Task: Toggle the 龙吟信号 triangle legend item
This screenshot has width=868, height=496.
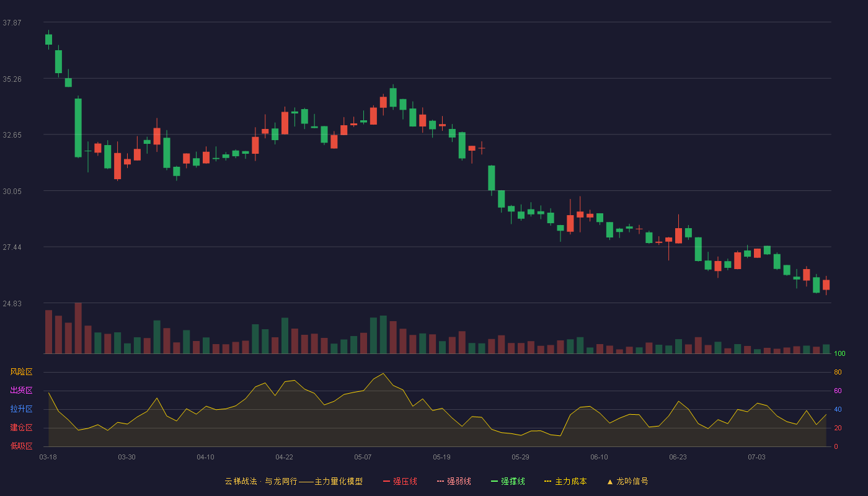Action: pos(627,481)
